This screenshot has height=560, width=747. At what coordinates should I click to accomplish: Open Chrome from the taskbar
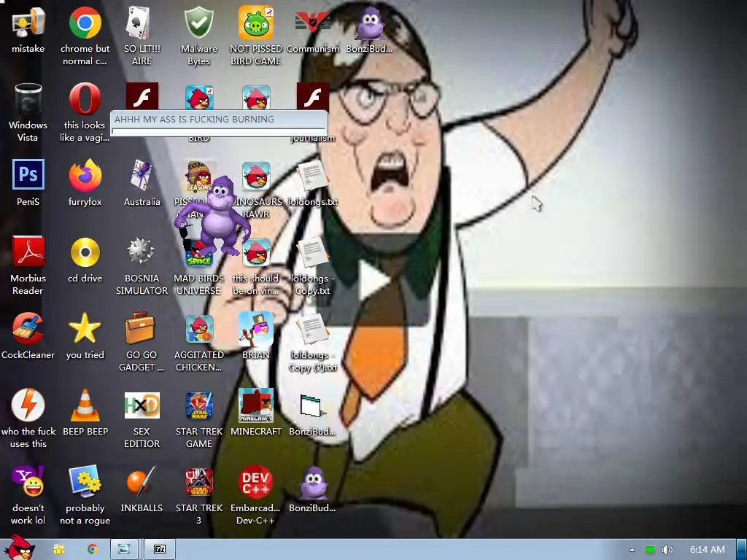[x=93, y=550]
